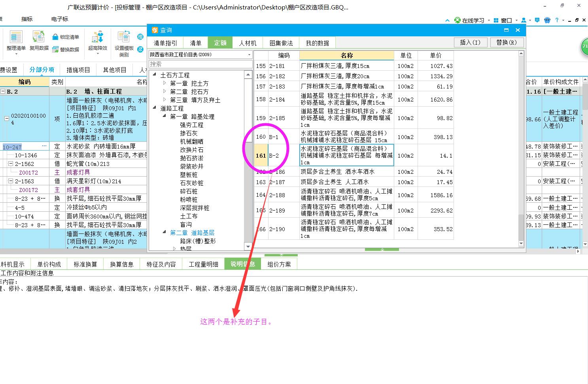Click the 锁定清单 lock icon
The height and width of the screenshot is (384, 588).
point(55,37)
